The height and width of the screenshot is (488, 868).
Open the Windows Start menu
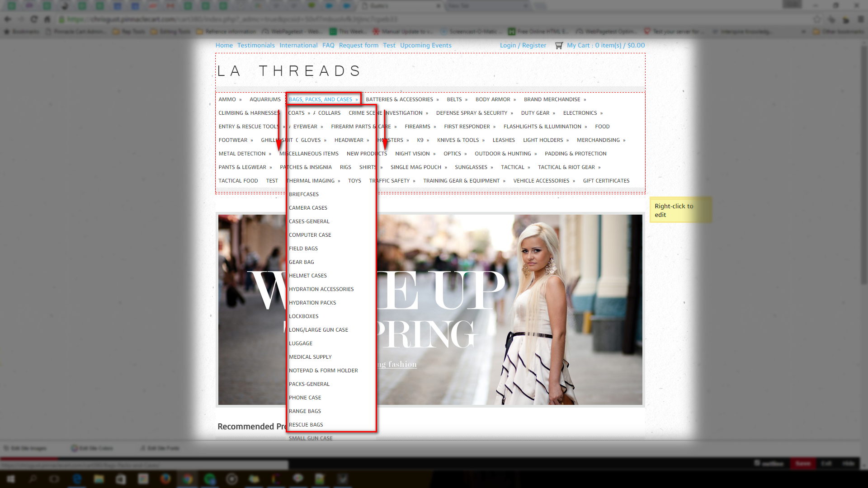10,479
